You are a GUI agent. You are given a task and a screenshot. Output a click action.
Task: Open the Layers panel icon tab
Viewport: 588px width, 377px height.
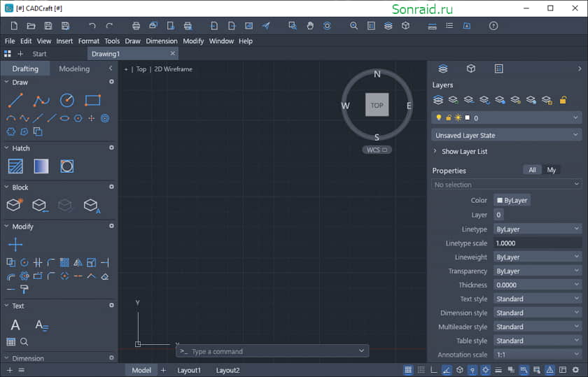point(443,69)
